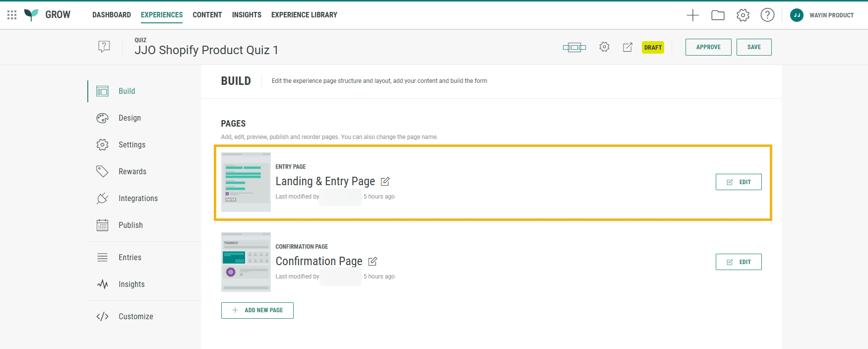868x349 pixels.
Task: Click the global settings gear in top bar
Action: [743, 15]
